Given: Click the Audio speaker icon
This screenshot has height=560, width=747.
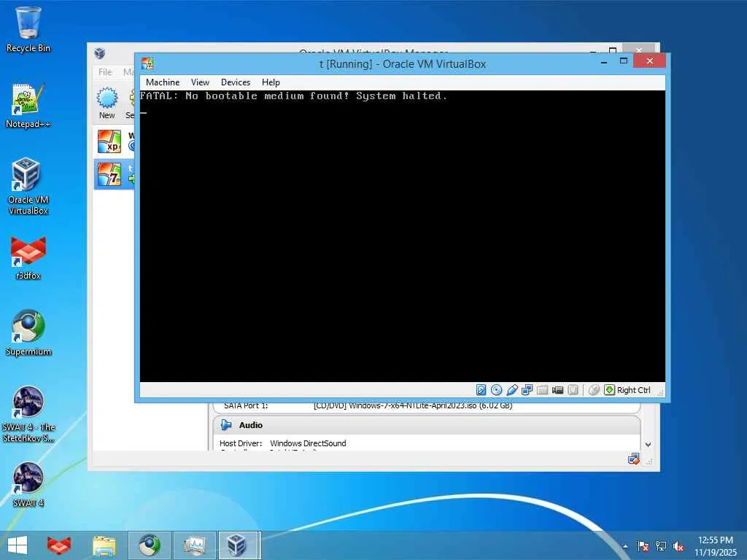Looking at the screenshot, I should click(226, 425).
